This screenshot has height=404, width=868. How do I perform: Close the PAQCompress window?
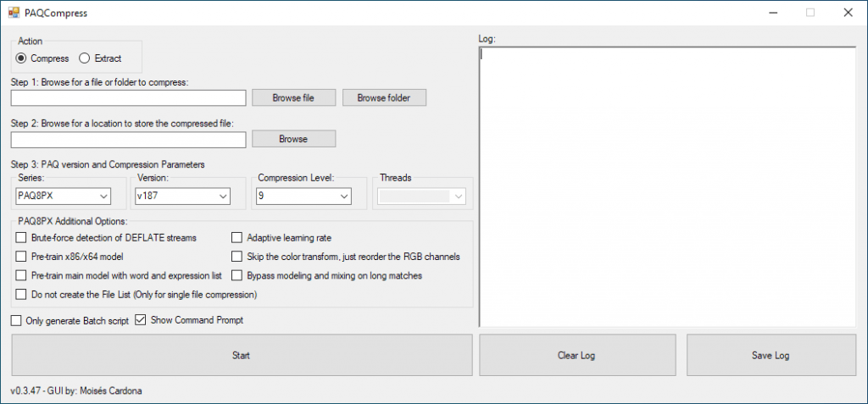click(x=848, y=13)
